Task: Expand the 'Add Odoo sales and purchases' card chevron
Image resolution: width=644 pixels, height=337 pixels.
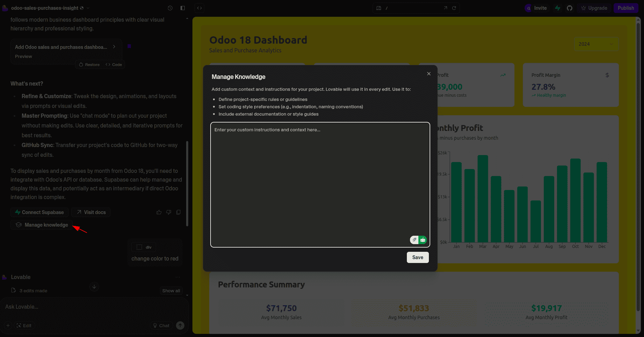Action: click(x=114, y=47)
